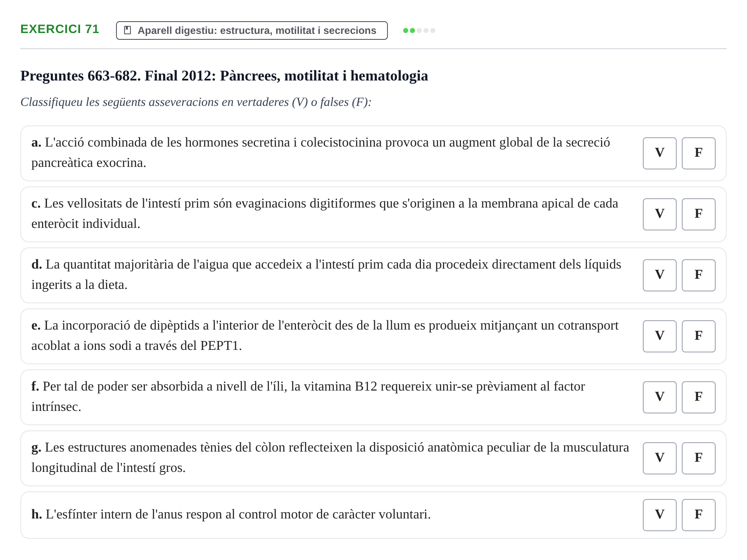Screen dimensions: 747x560
Task: Click the instruction text 'Classifiqueu les següents asseveracions'
Action: pyautogui.click(x=196, y=102)
